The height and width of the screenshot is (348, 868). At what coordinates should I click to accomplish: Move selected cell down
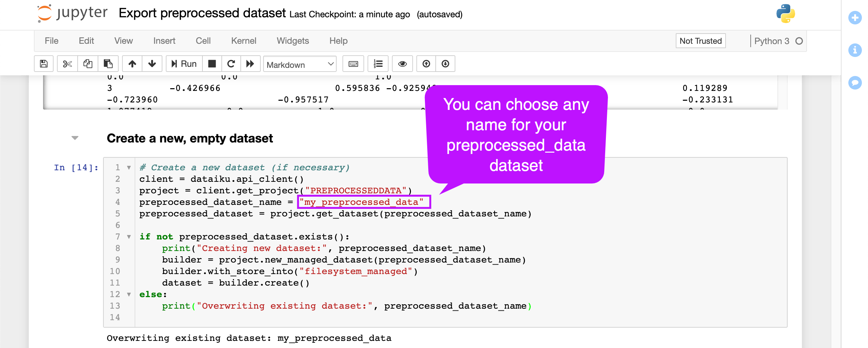tap(152, 64)
